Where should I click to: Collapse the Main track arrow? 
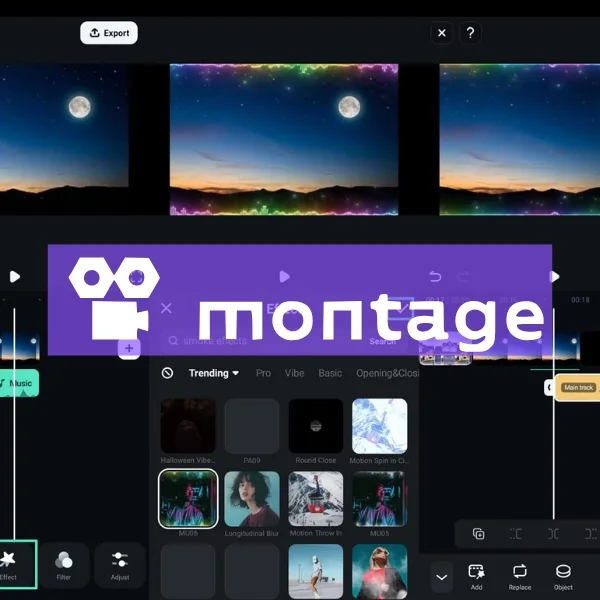549,387
